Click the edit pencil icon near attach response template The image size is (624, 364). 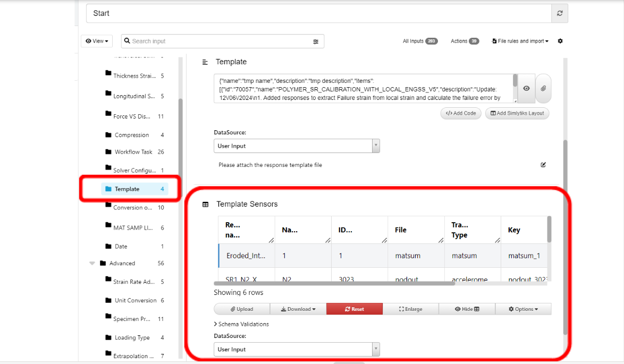pos(543,165)
